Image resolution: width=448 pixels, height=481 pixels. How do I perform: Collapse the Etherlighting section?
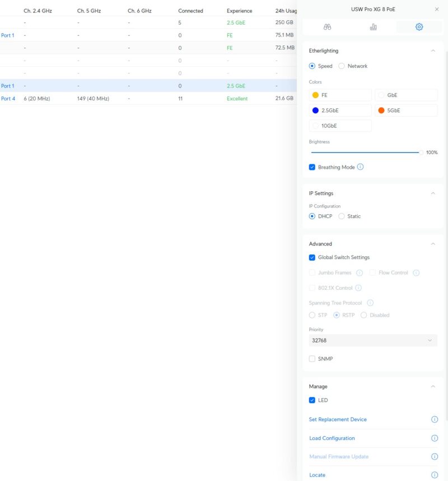pos(433,50)
